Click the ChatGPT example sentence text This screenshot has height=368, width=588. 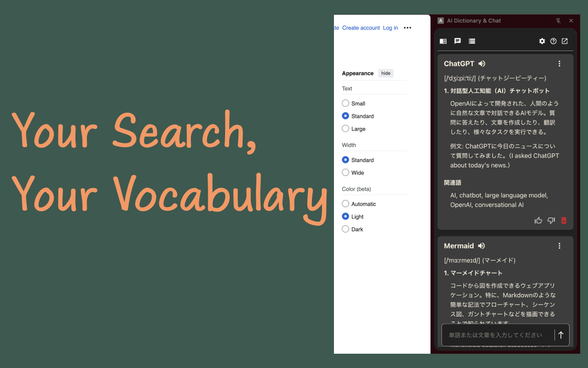pyautogui.click(x=504, y=155)
